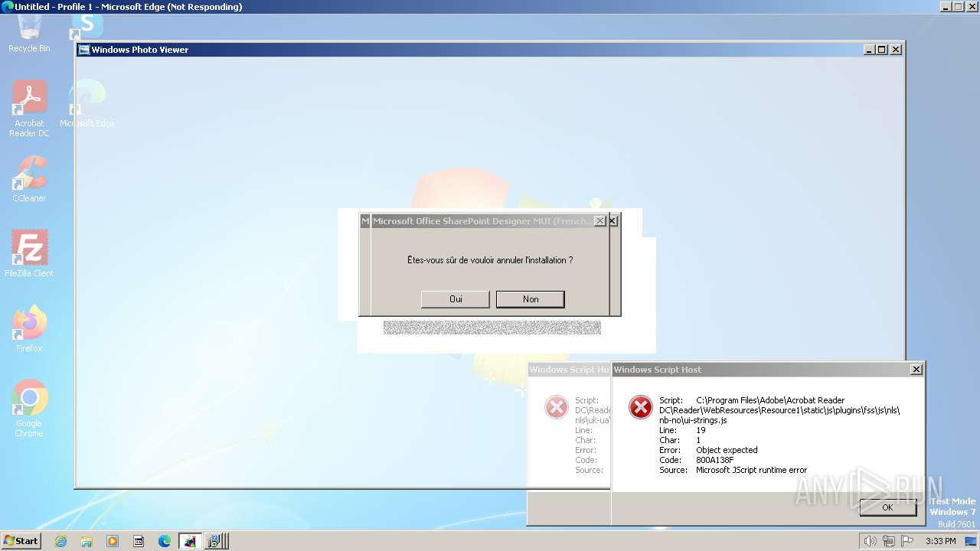Click the error icon in front Script Host dialog
980x551 pixels.
(640, 407)
